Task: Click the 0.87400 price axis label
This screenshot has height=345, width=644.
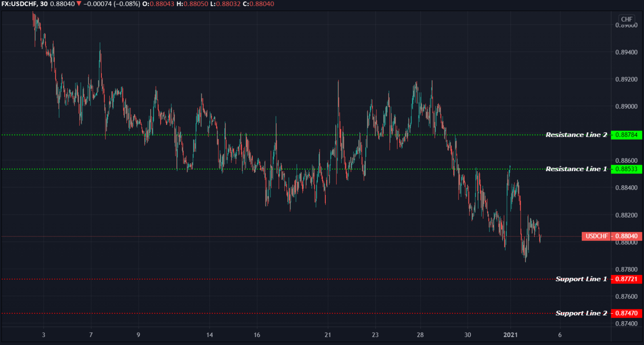Action: pyautogui.click(x=627, y=324)
